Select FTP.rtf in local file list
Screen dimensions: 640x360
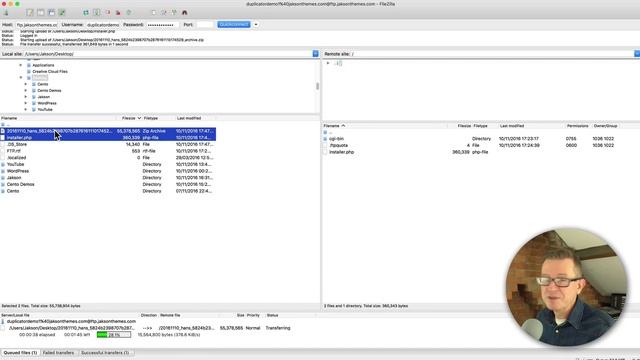pyautogui.click(x=108, y=151)
